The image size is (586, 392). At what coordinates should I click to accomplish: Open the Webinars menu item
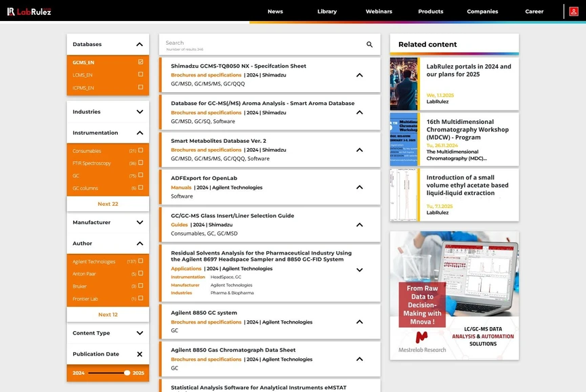[379, 12]
